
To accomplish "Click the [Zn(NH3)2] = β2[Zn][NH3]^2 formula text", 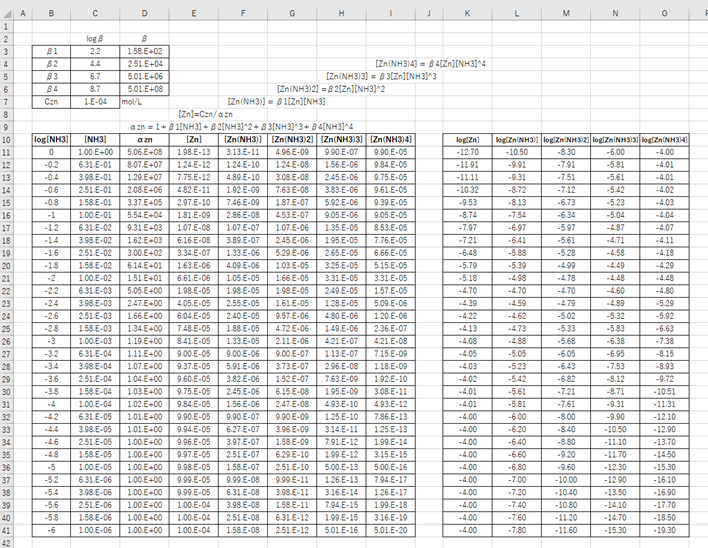I will 331,89.
